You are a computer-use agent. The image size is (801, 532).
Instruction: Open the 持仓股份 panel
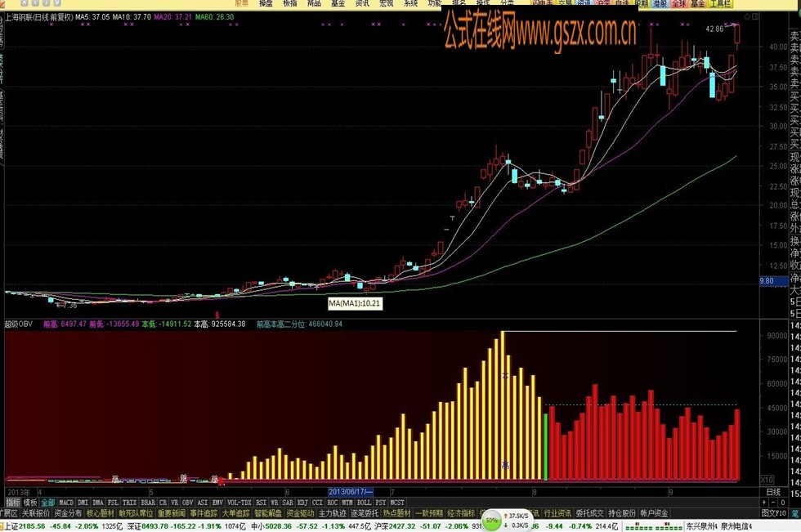click(622, 512)
